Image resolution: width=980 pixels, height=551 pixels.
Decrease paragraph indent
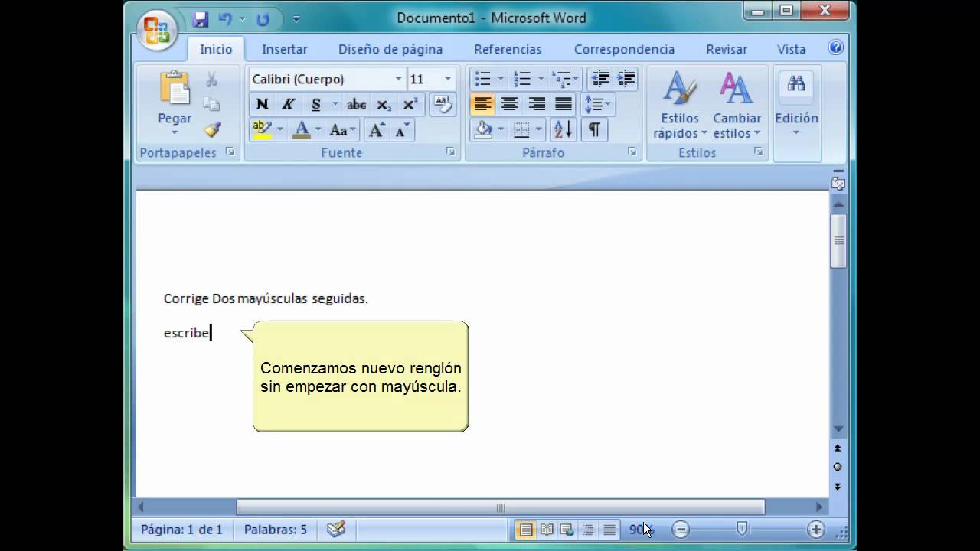click(600, 79)
